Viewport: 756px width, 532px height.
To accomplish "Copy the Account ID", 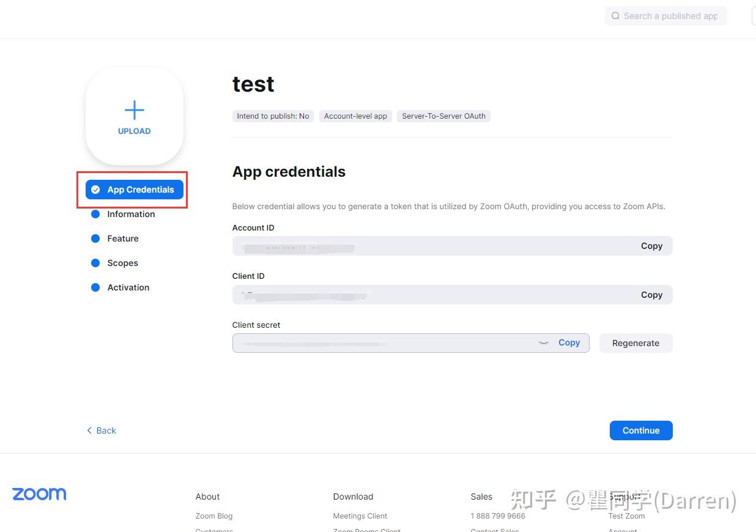I will click(x=651, y=246).
